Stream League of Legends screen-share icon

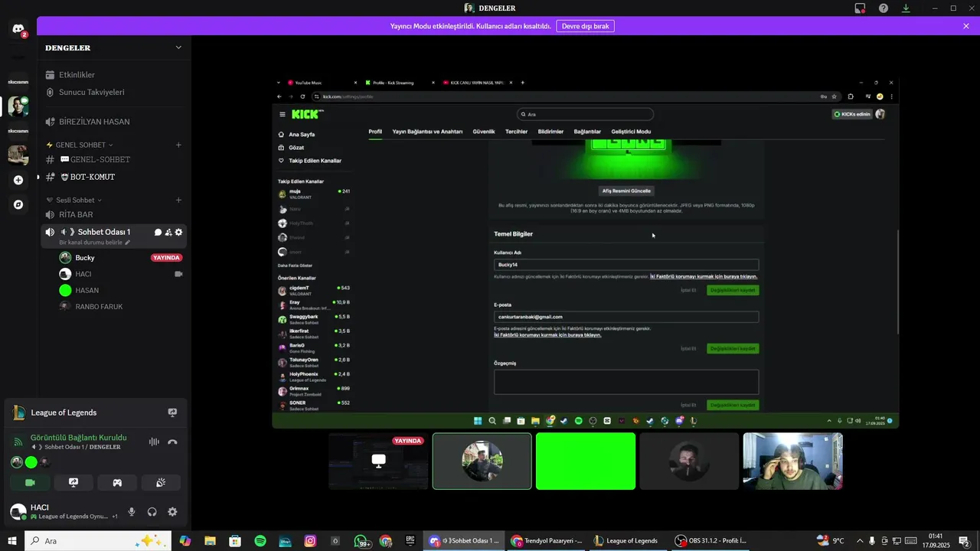pyautogui.click(x=172, y=412)
